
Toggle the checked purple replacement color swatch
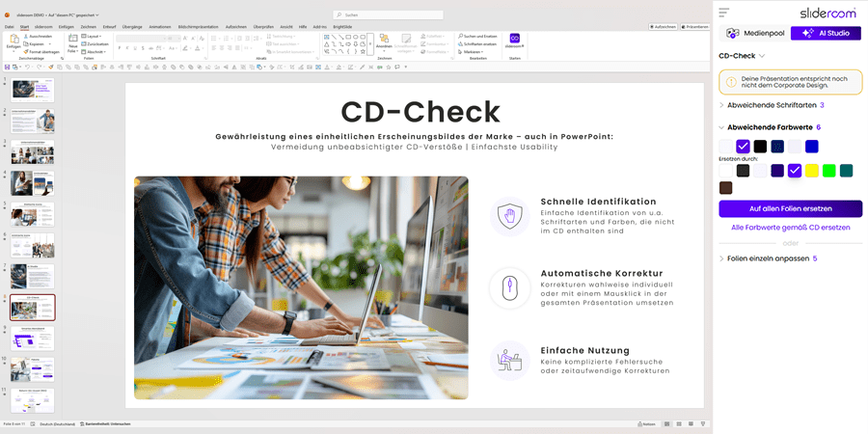(795, 171)
